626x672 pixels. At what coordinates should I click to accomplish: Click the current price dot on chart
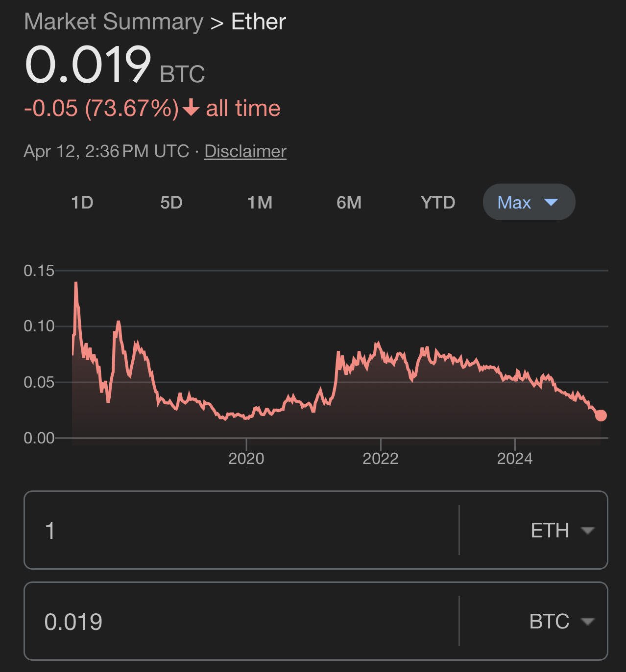pos(601,416)
